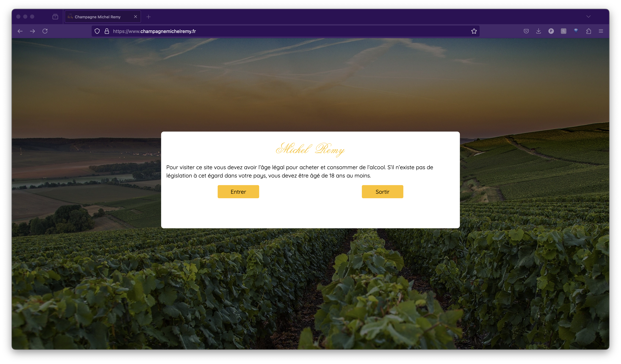Close the Champagne Michel Remy tab
Screen dimensions: 621x364
(x=136, y=17)
